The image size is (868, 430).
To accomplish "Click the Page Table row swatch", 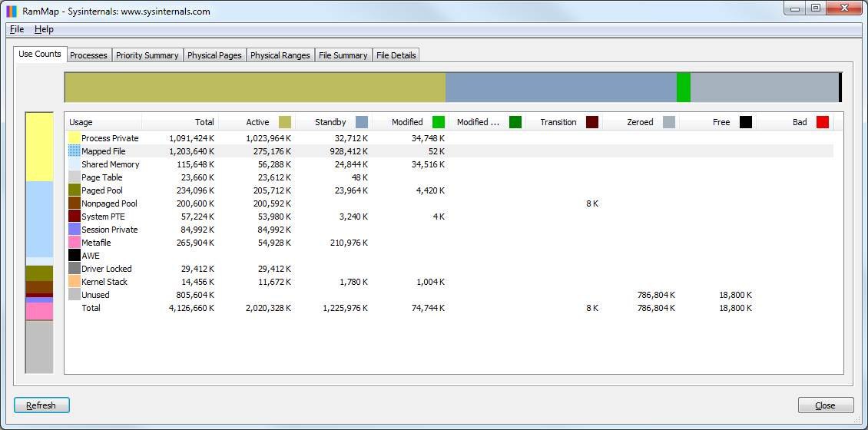I will (x=75, y=177).
